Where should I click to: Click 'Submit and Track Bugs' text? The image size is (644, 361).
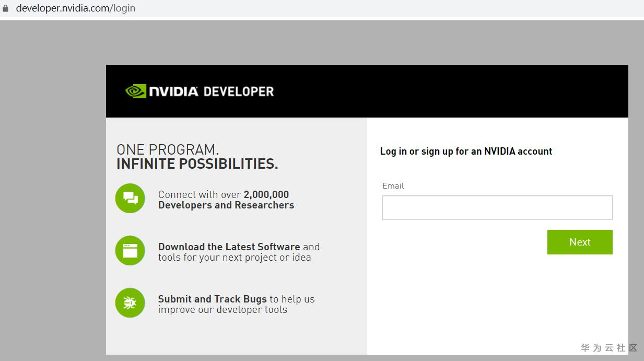point(212,299)
